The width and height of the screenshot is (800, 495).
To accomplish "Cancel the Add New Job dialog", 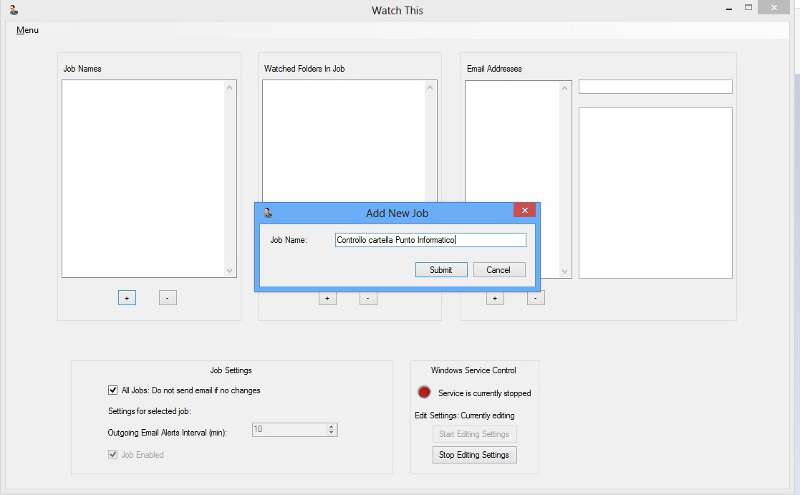I will pyautogui.click(x=499, y=270).
